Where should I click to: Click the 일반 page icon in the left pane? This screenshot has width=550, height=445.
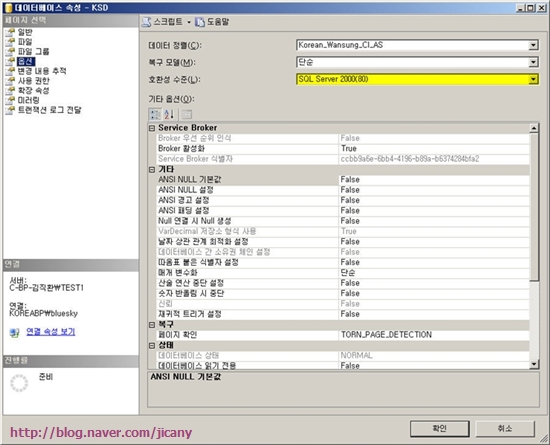(x=10, y=32)
